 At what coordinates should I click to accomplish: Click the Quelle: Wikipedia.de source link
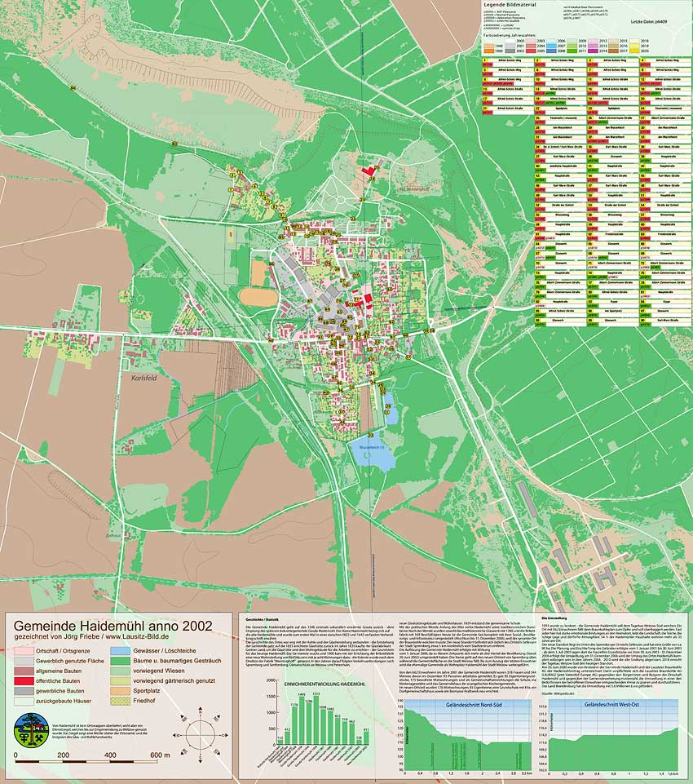pyautogui.click(x=557, y=693)
